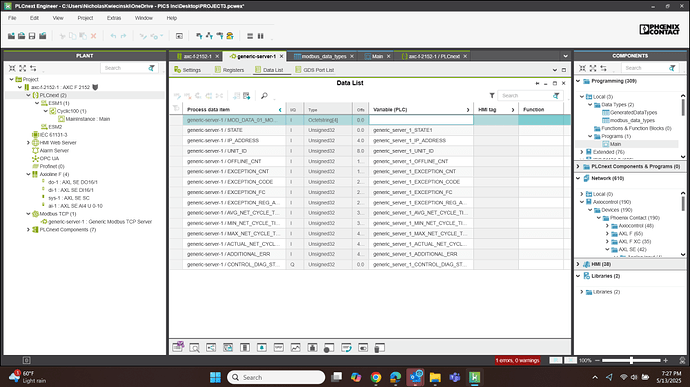690x387 pixels.
Task: Open the Extras menu
Action: 114,18
